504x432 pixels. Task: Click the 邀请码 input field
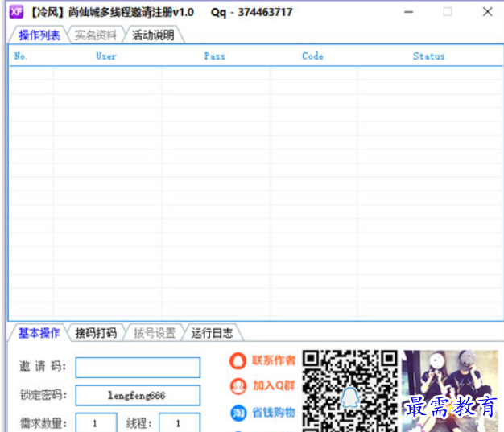[138, 368]
